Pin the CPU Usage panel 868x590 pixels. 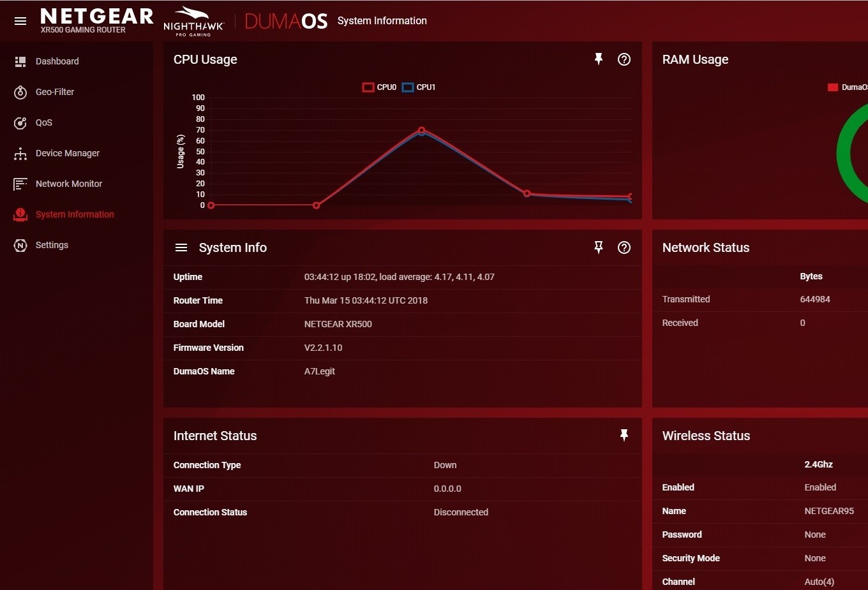point(599,59)
